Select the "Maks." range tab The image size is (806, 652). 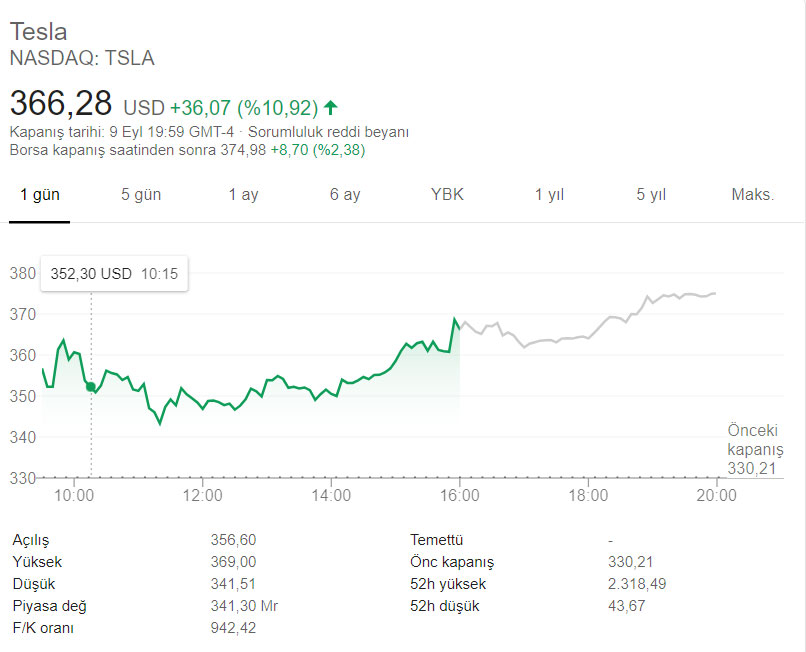pyautogui.click(x=753, y=195)
